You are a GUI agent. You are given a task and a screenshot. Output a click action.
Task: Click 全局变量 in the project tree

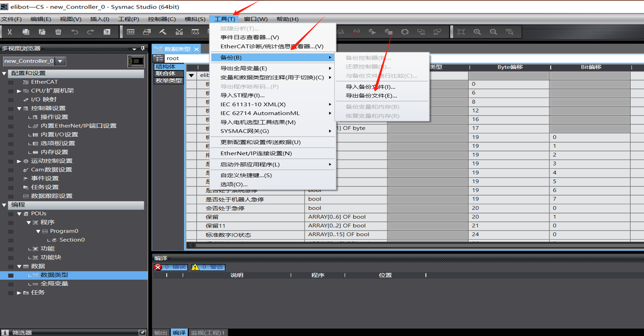(x=54, y=284)
